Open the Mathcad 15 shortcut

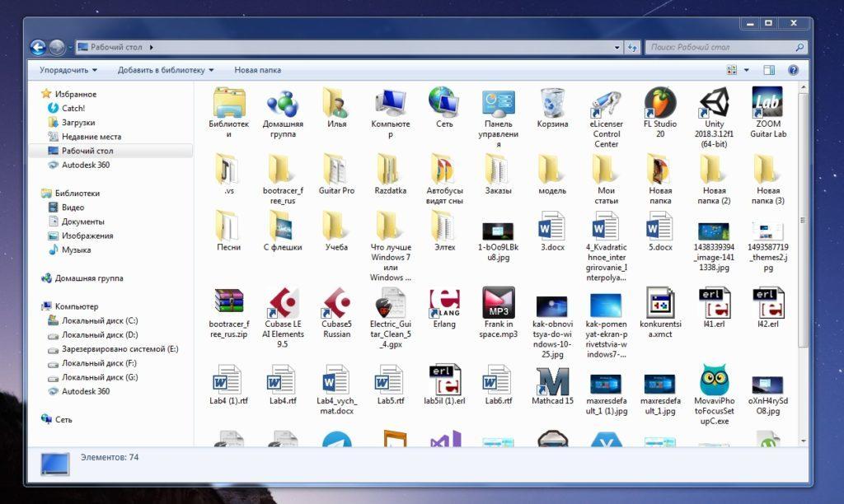click(x=551, y=383)
